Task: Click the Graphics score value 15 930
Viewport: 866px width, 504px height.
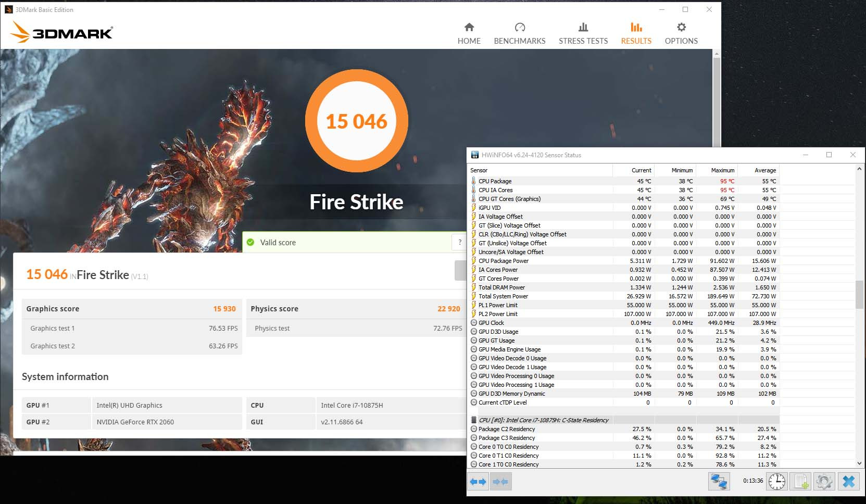Action: (x=224, y=309)
